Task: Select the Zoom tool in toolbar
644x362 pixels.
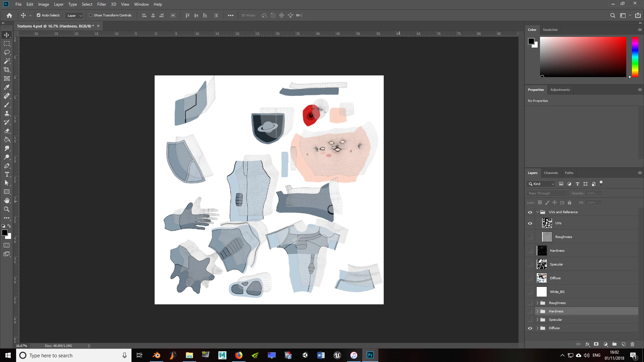Action: point(7,209)
